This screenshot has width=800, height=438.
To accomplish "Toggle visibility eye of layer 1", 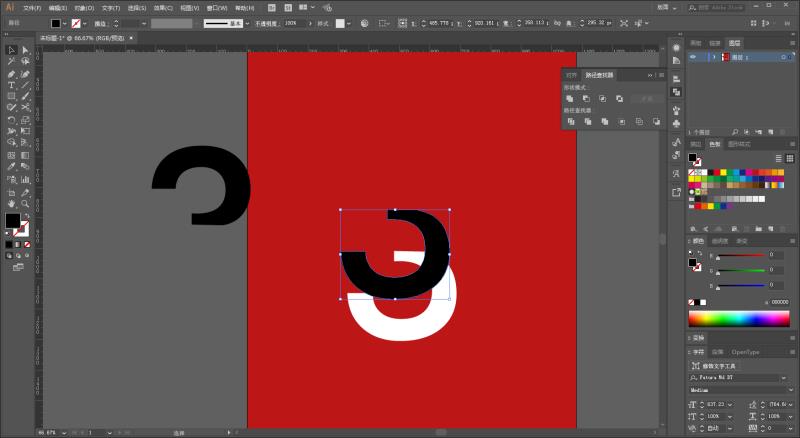I will 693,57.
